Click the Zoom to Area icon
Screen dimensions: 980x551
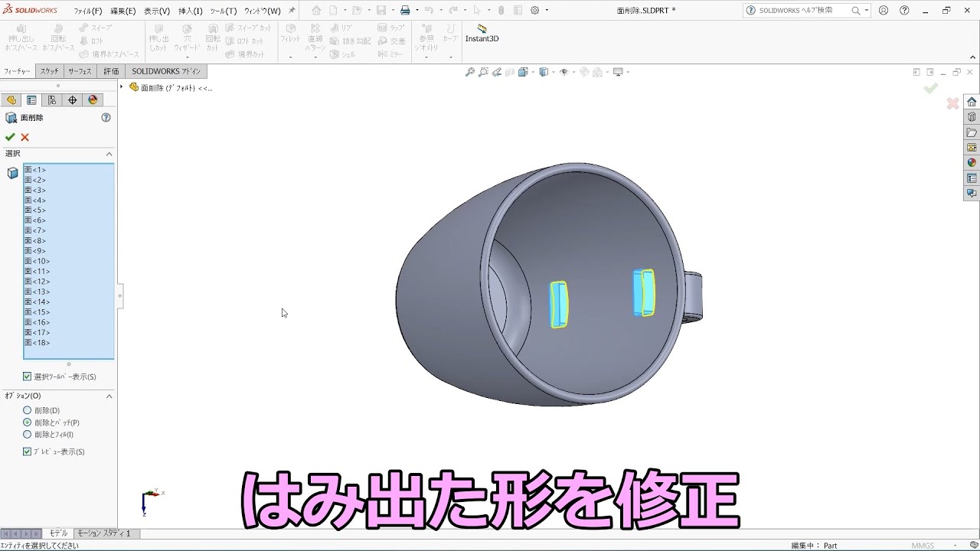click(x=483, y=72)
